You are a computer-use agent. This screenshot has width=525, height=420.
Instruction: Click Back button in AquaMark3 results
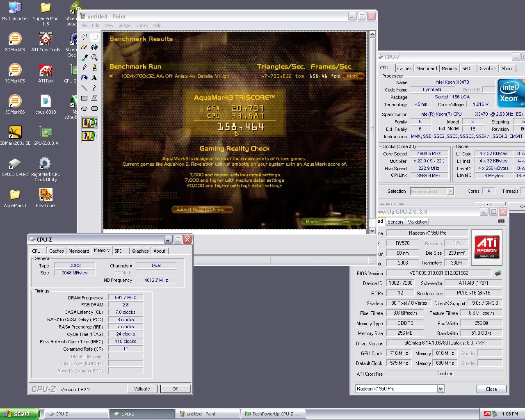[x=332, y=221]
